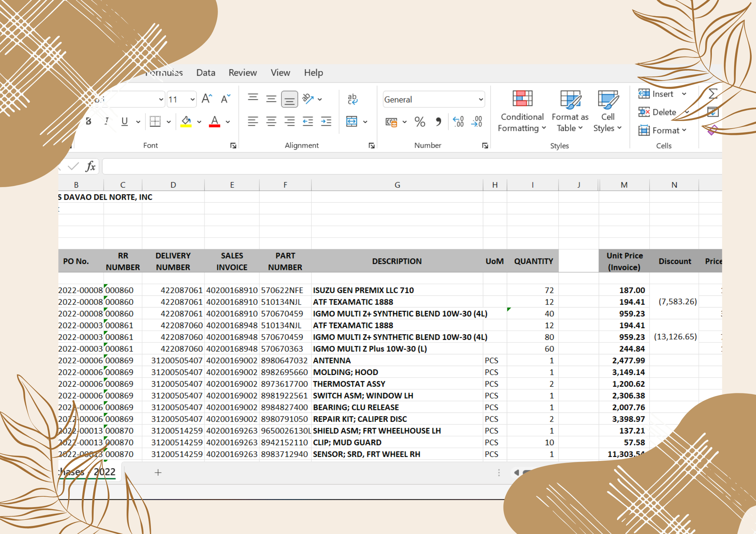This screenshot has width=756, height=534.
Task: Click the Increase Decimal icon
Action: point(458,122)
